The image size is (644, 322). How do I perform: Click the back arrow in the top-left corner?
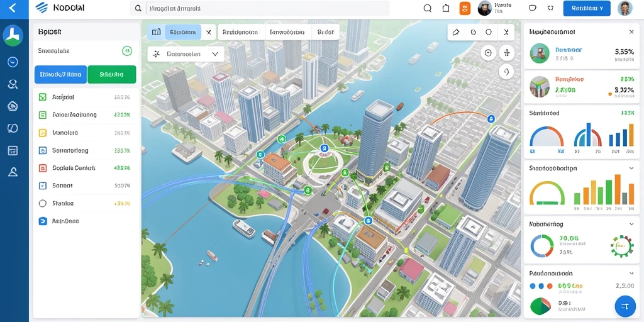click(13, 8)
